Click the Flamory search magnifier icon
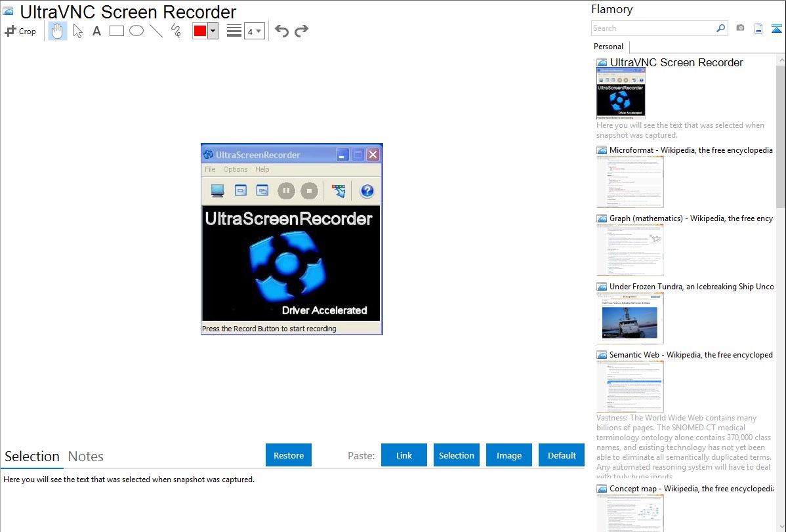Image resolution: width=786 pixels, height=532 pixels. [x=721, y=28]
